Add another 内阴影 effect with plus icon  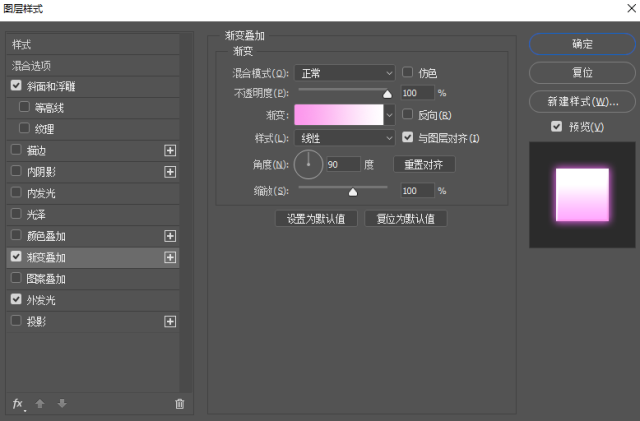coord(170,172)
